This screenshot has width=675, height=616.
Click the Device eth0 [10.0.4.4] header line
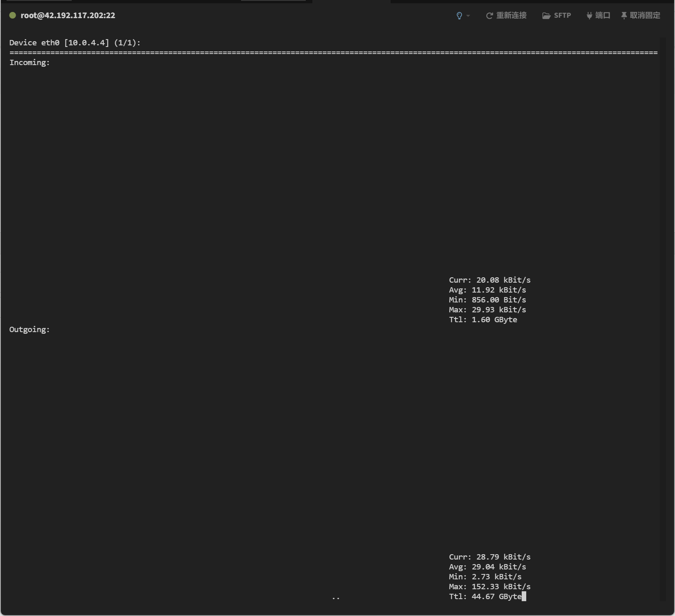[75, 42]
